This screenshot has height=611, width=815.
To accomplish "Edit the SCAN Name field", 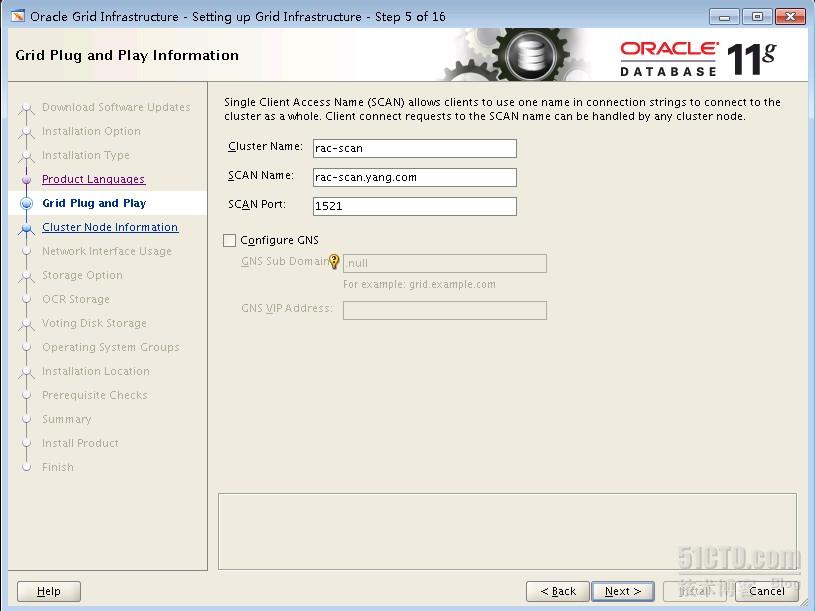I will pyautogui.click(x=415, y=177).
